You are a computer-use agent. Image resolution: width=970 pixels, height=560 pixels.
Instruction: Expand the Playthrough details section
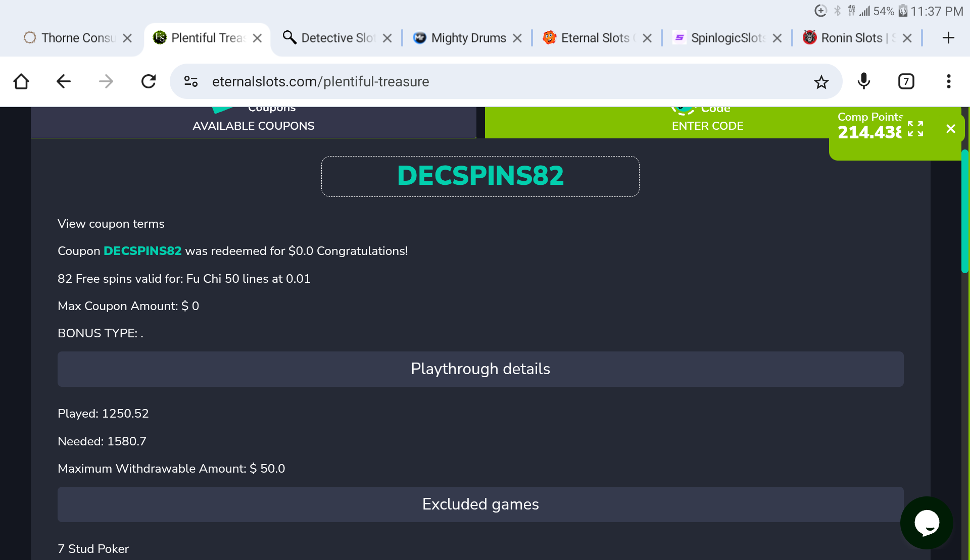pos(480,369)
